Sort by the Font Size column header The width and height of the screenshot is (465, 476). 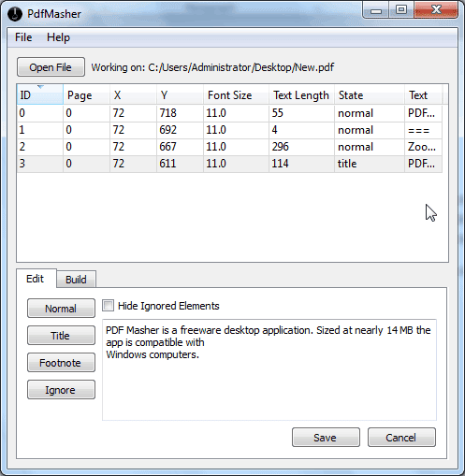point(236,94)
